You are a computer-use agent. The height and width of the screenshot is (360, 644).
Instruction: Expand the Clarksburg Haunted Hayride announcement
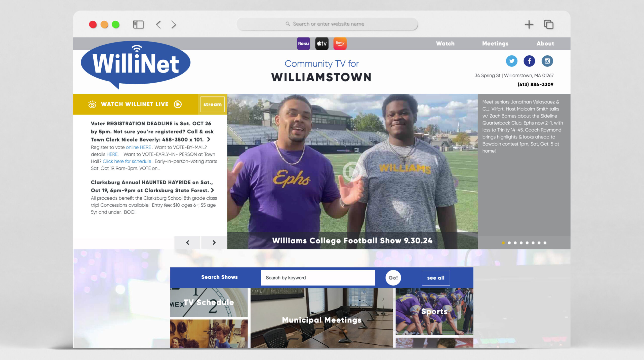click(x=213, y=190)
